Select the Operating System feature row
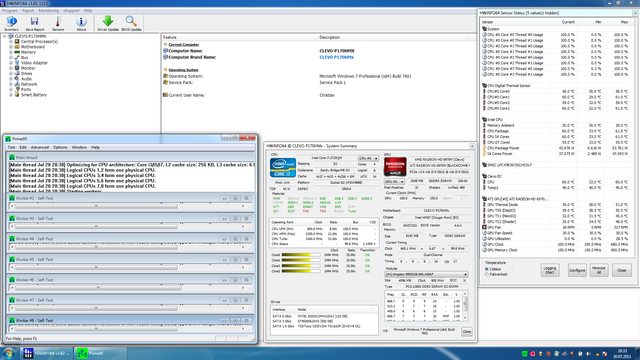This screenshot has height=360, width=640. click(318, 76)
